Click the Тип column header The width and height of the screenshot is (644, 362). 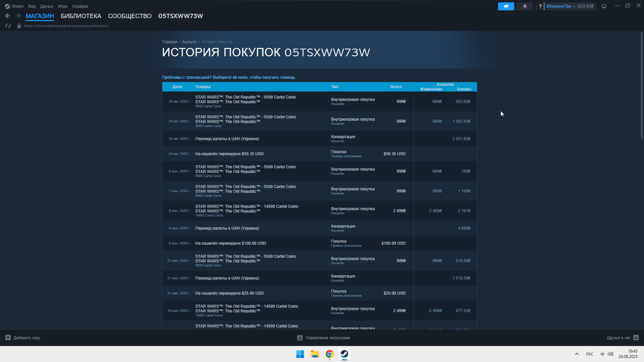click(x=335, y=87)
